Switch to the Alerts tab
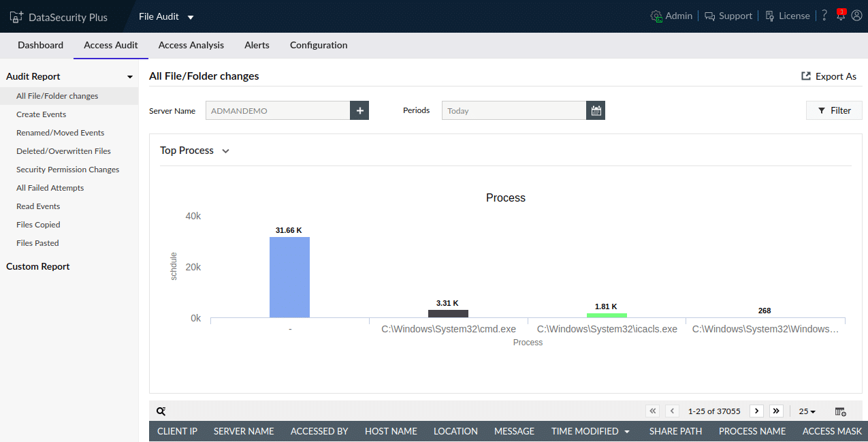 (x=257, y=46)
